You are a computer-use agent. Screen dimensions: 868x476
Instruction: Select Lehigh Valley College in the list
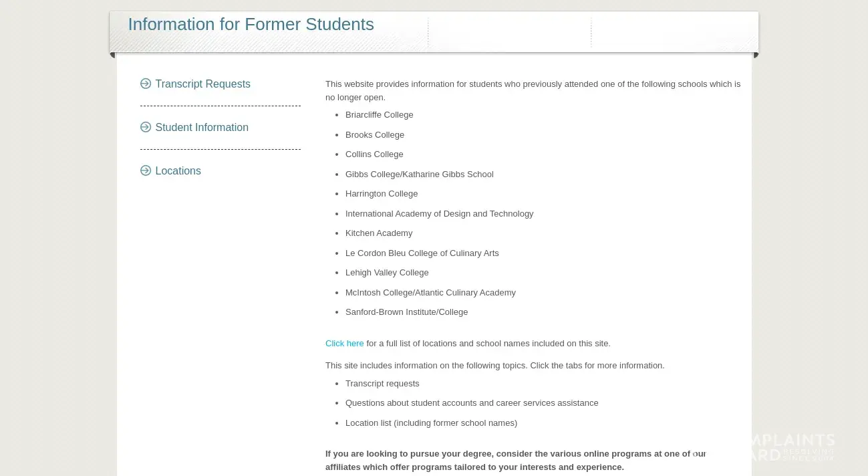387,273
